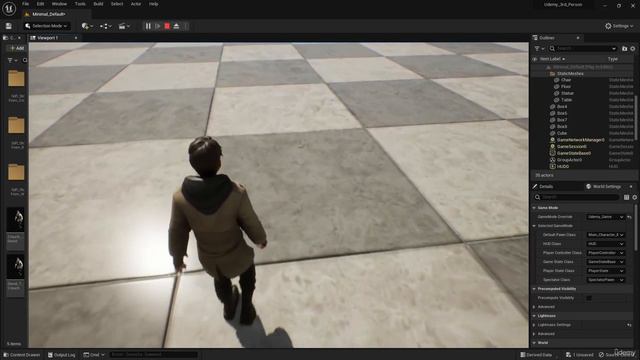Screen dimensions: 640x360
Task: Select the Statue actor in Outliner
Action: pos(567,93)
